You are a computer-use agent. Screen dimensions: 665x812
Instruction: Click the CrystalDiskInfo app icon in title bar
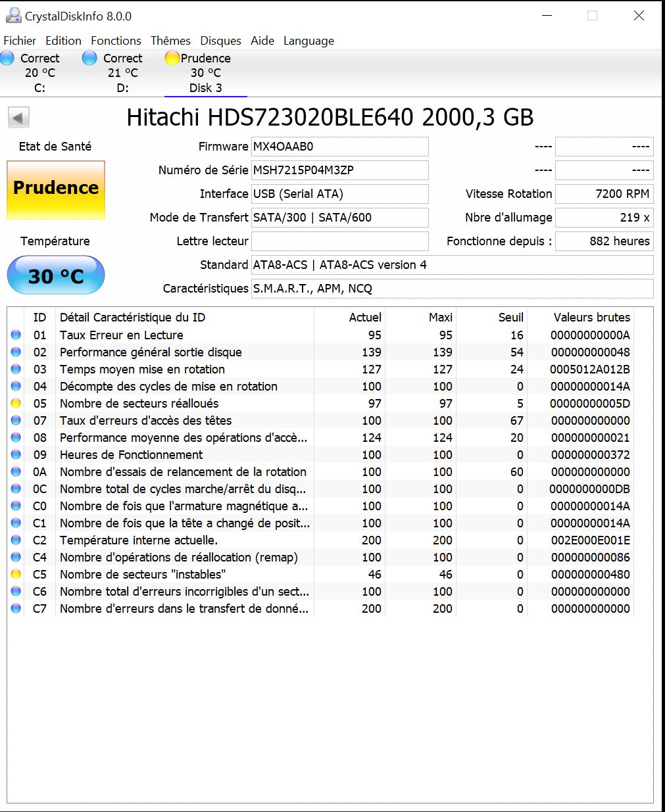(x=13, y=15)
